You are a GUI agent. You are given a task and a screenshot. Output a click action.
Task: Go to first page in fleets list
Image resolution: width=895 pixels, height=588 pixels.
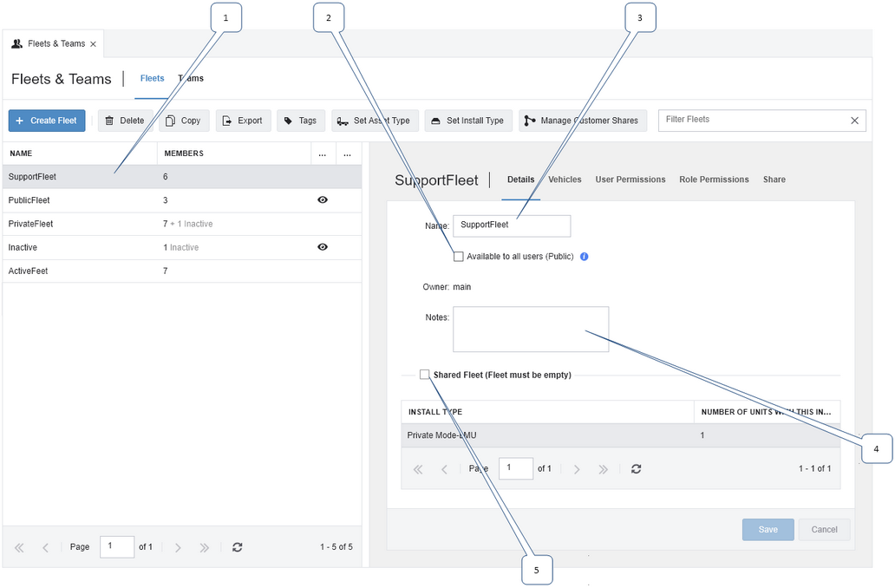pos(19,547)
